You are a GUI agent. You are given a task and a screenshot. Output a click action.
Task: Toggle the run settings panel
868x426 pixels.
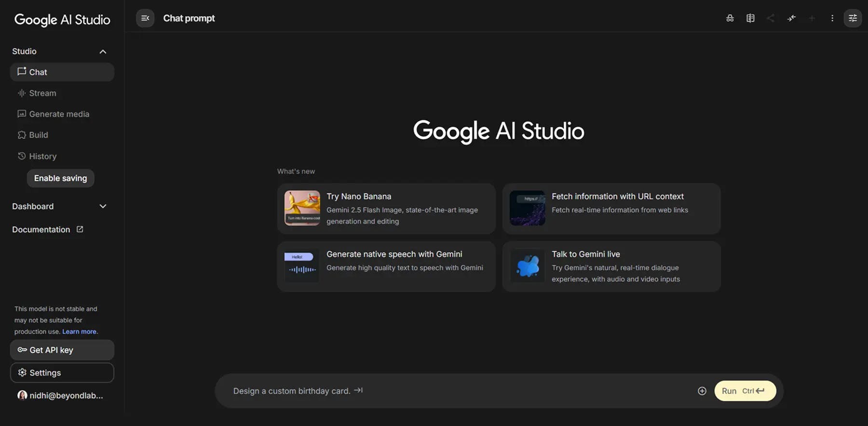tap(853, 18)
